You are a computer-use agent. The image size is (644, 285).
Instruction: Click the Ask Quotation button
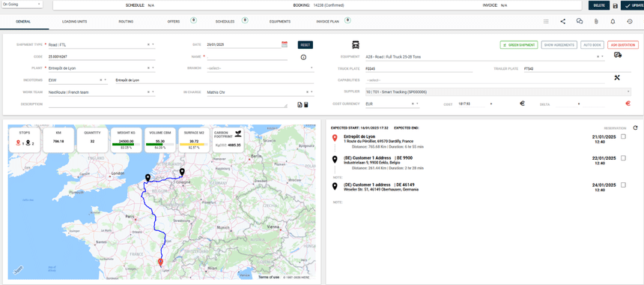coord(623,45)
